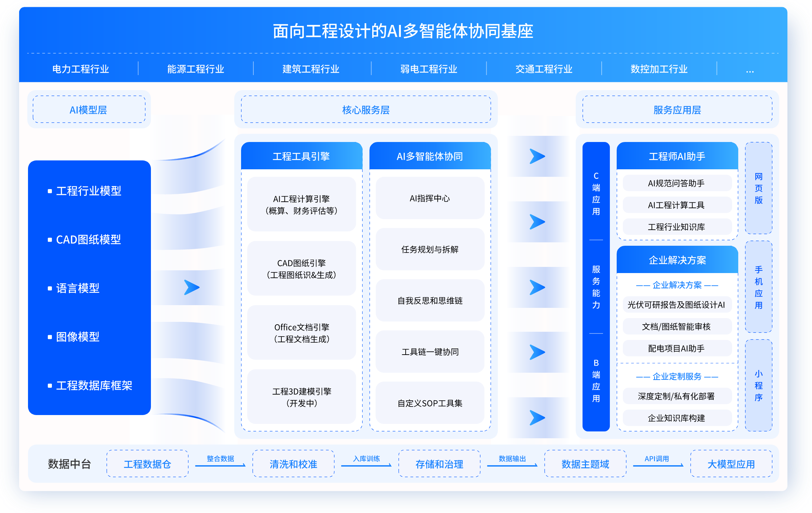The width and height of the screenshot is (812, 513).
Task: Click the AI指挥中心 element
Action: pyautogui.click(x=430, y=198)
